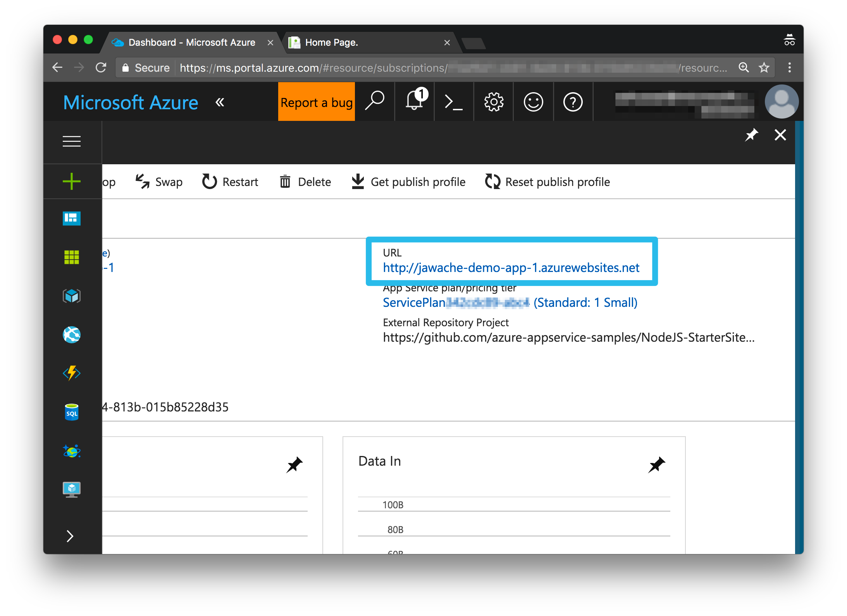Image resolution: width=847 pixels, height=616 pixels.
Task: Click the green plus New resource icon
Action: [72, 181]
